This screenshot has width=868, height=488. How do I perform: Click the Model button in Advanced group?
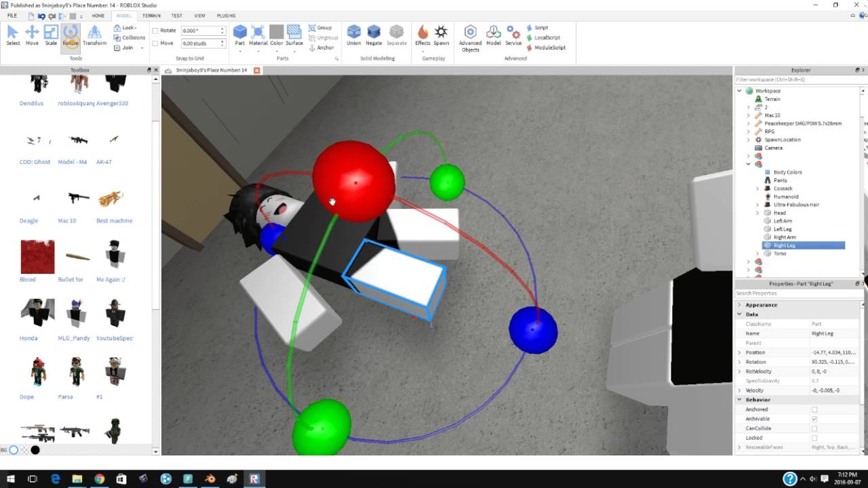point(494,35)
